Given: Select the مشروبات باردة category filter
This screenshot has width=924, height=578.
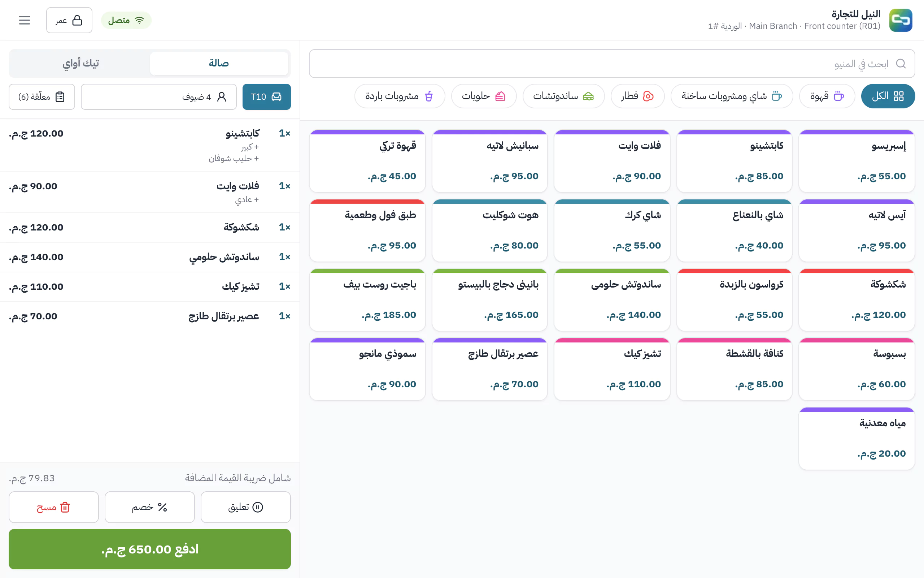Looking at the screenshot, I should point(400,96).
